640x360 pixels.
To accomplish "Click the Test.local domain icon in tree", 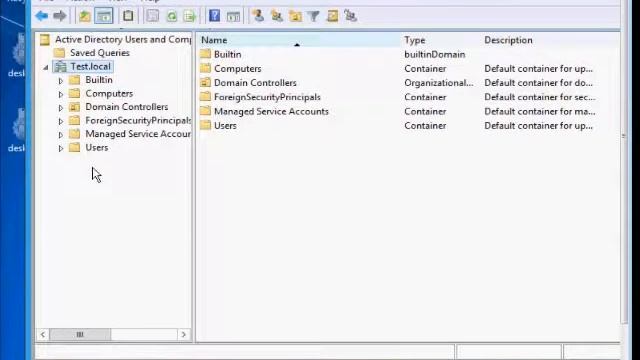I will pos(61,67).
